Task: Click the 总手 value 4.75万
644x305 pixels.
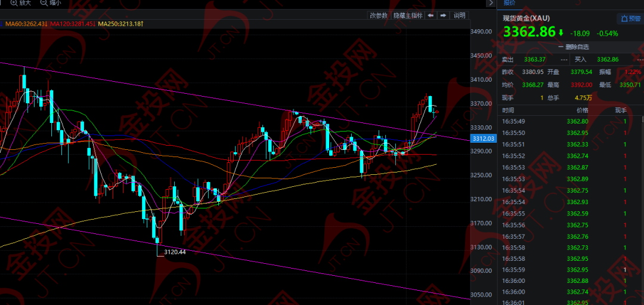Action: coord(583,97)
